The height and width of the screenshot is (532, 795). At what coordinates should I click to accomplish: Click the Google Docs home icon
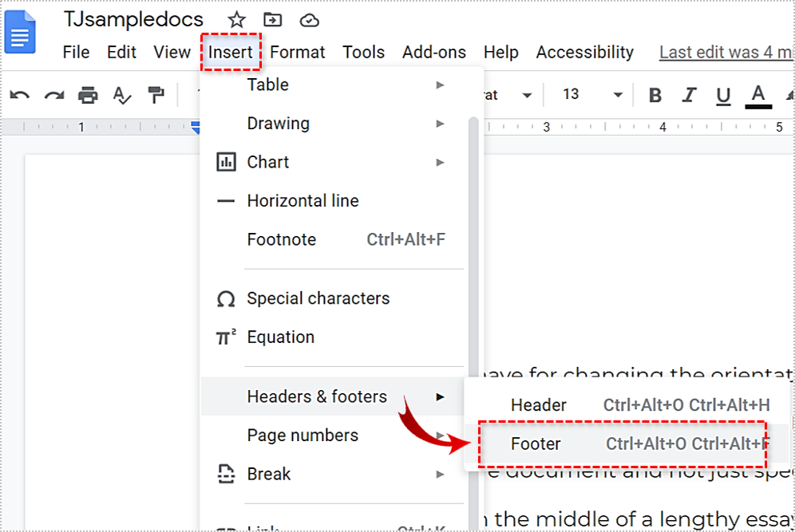(20, 32)
